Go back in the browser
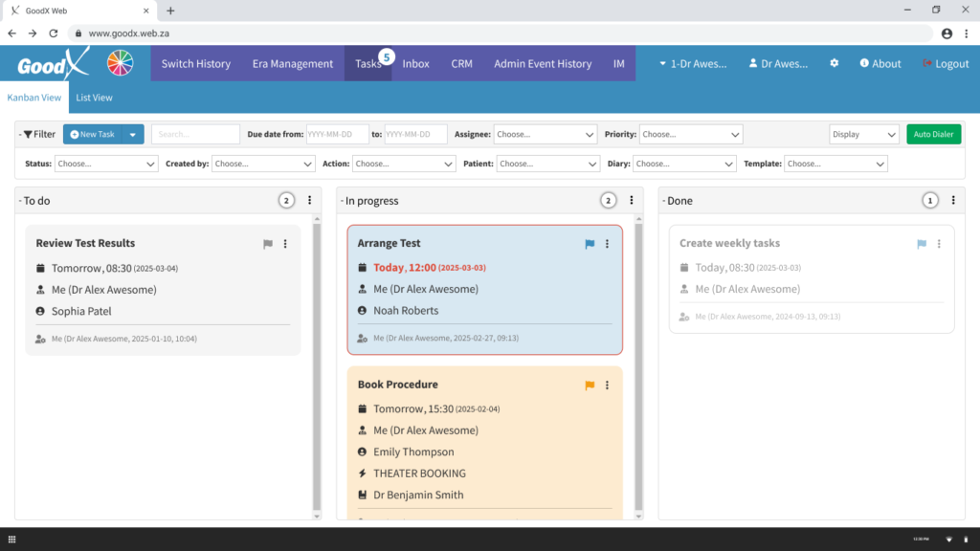This screenshot has height=551, width=980. pos(11,33)
